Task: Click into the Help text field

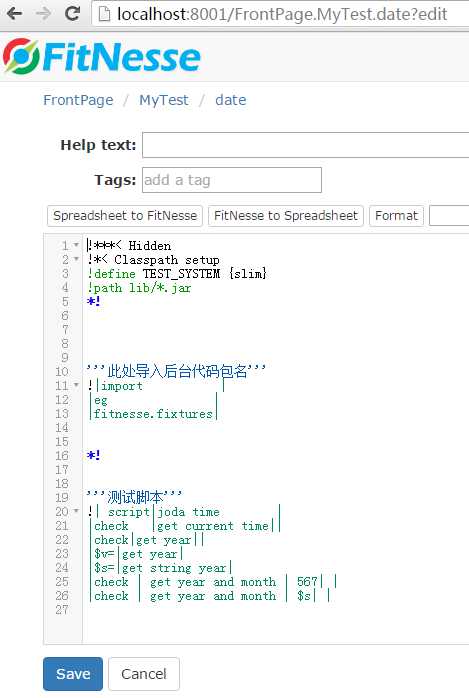Action: [x=305, y=145]
